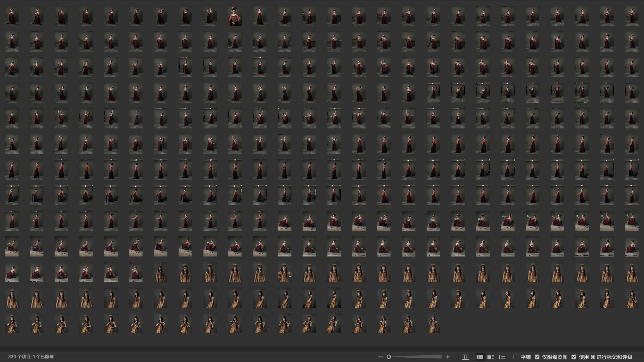The width and height of the screenshot is (644, 362).
Task: Click the thumbnail size slider handle
Action: tap(389, 357)
